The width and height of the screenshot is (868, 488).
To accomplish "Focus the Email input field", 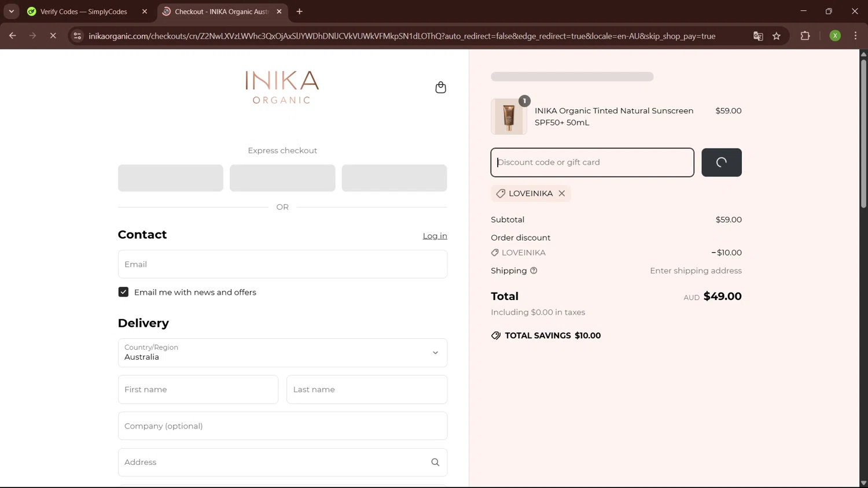I will coord(282,264).
